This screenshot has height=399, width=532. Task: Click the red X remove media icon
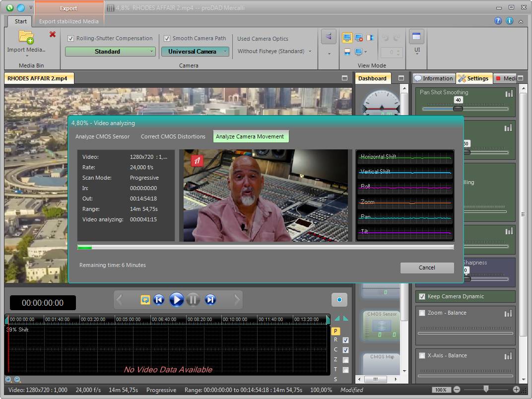(52, 34)
